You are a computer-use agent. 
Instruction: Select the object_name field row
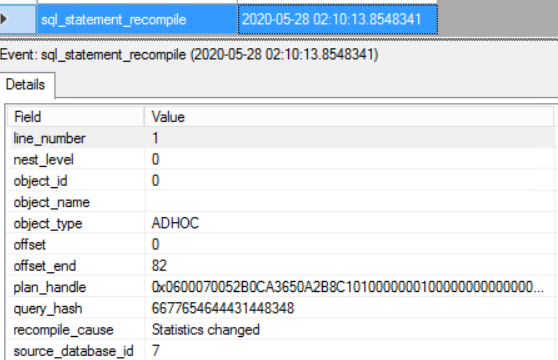click(x=281, y=202)
